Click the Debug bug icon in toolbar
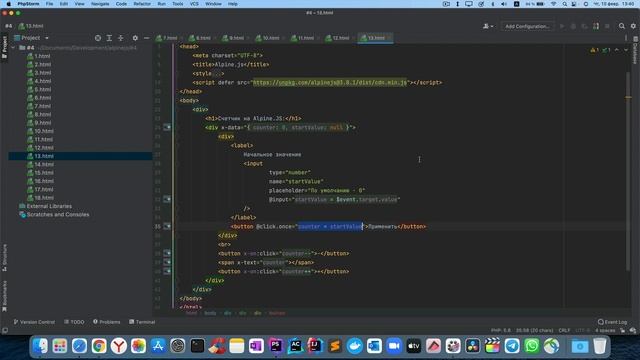 [x=573, y=26]
